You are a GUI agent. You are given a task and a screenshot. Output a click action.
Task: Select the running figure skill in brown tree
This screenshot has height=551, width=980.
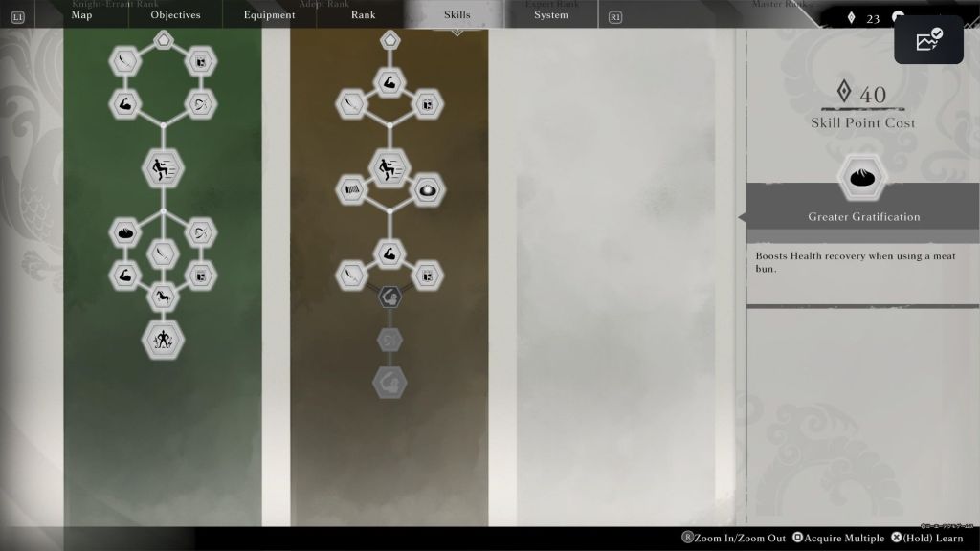pos(389,168)
